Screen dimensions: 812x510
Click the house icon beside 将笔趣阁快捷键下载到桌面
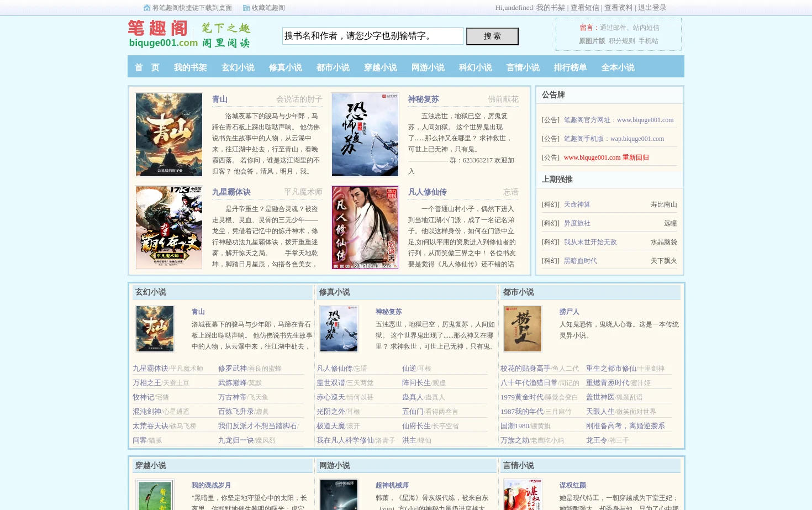coord(147,8)
